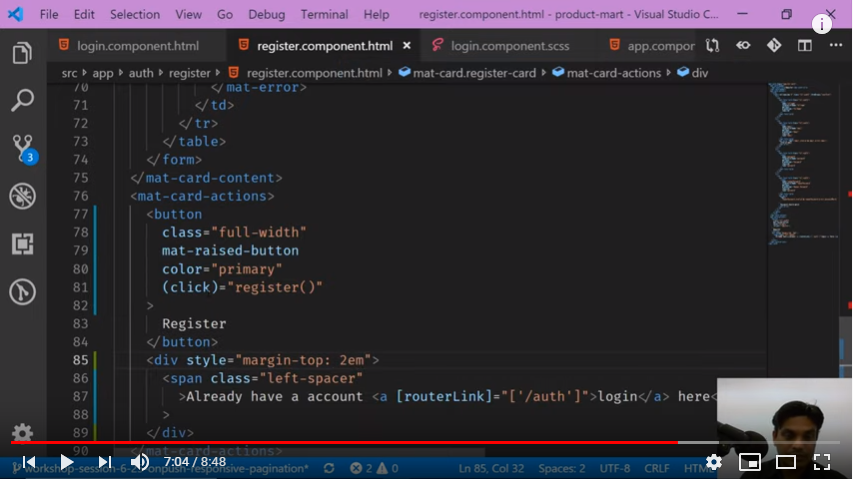Play the video
The height and width of the screenshot is (479, 853).
pyautogui.click(x=66, y=462)
